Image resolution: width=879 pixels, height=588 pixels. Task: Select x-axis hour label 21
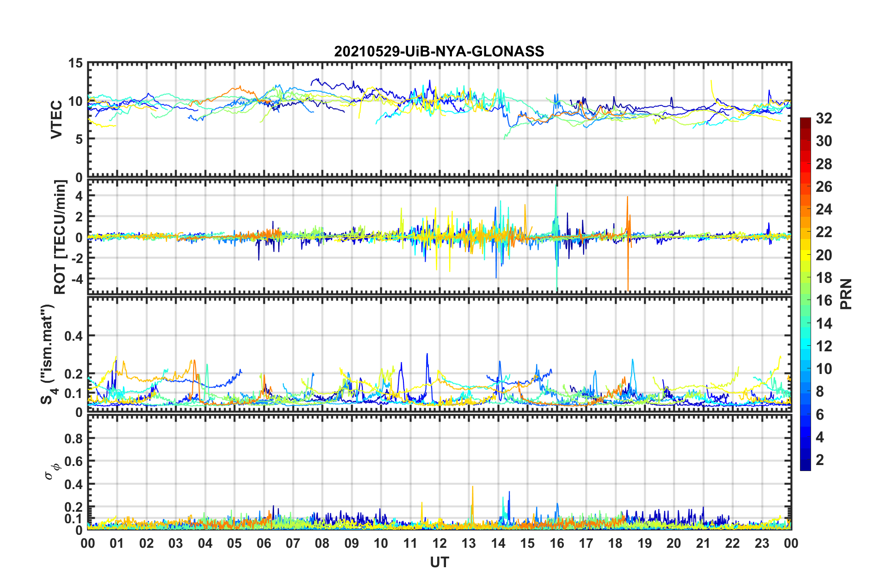(x=703, y=543)
